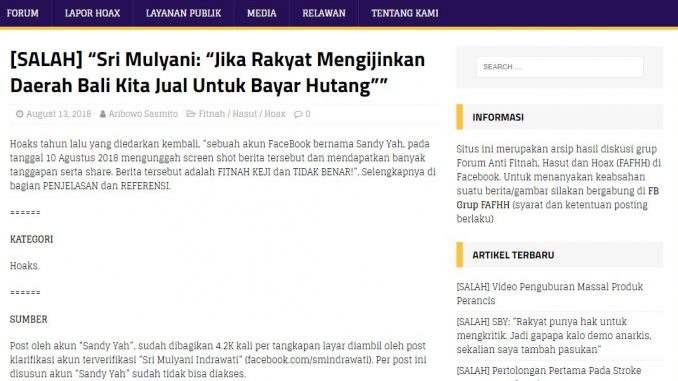
Task: Click the folder icon before Fitnah / Hasut / Hoax
Action: pyautogui.click(x=191, y=114)
